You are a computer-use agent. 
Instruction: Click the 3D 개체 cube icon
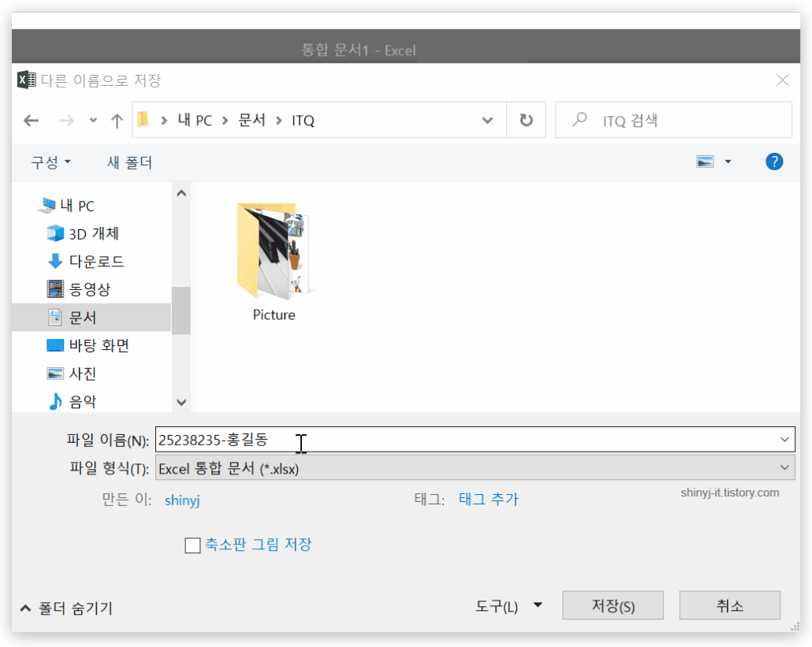pos(55,233)
